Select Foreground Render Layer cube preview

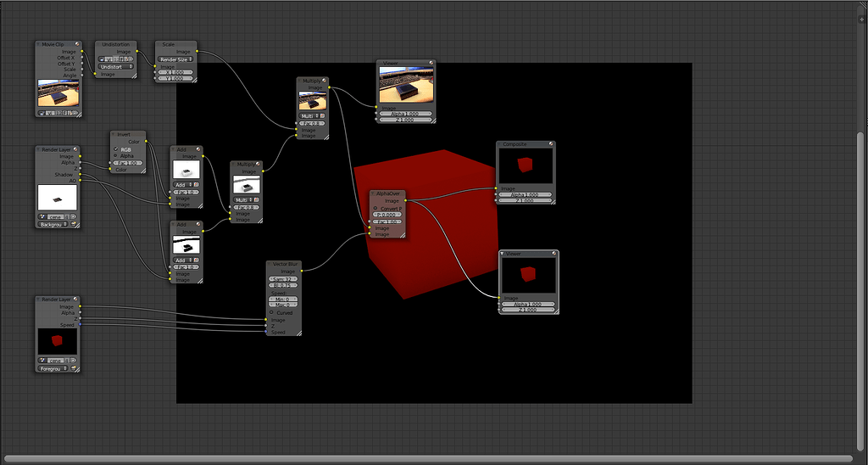click(58, 341)
